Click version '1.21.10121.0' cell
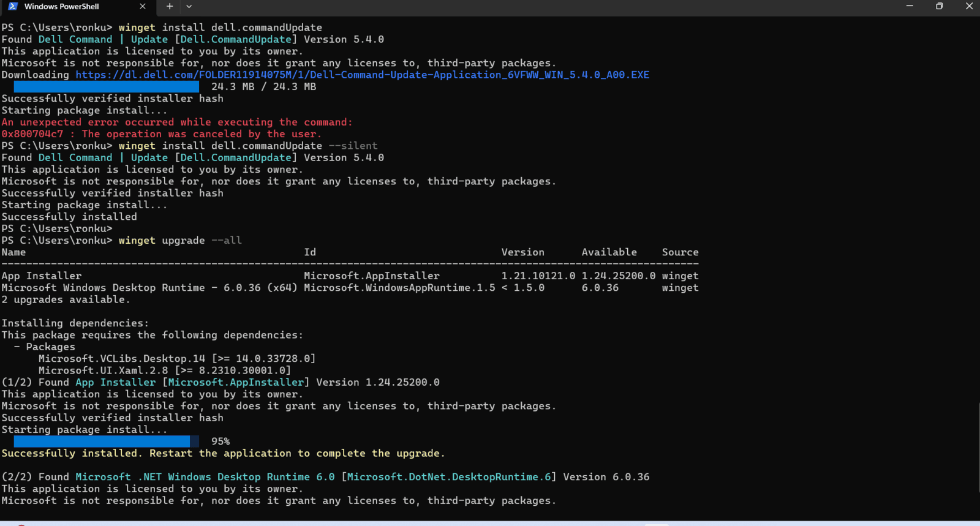Image resolution: width=980 pixels, height=526 pixels. (538, 276)
